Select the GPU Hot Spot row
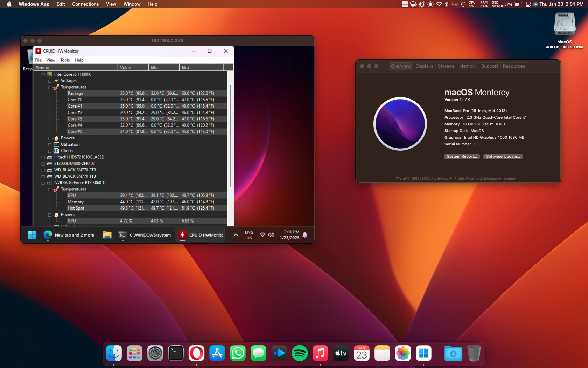588x368 pixels. [146, 208]
